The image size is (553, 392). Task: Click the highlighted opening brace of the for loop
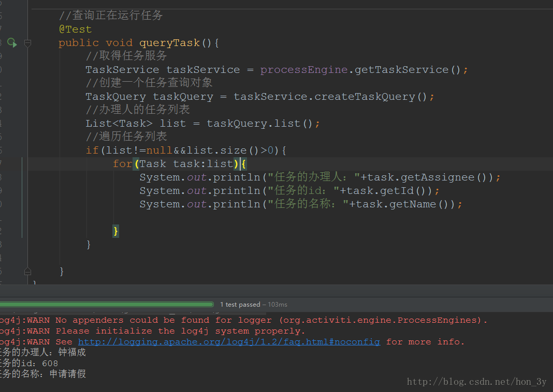click(x=244, y=164)
